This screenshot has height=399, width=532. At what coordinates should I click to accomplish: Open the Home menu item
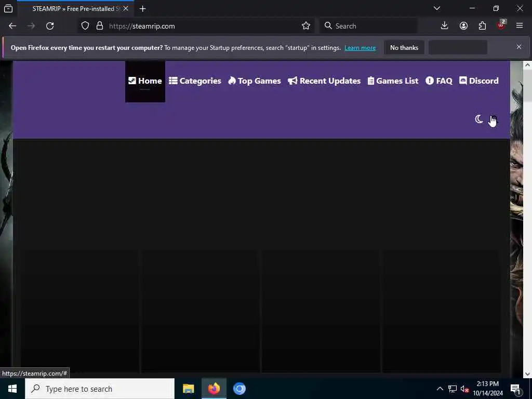point(145,81)
